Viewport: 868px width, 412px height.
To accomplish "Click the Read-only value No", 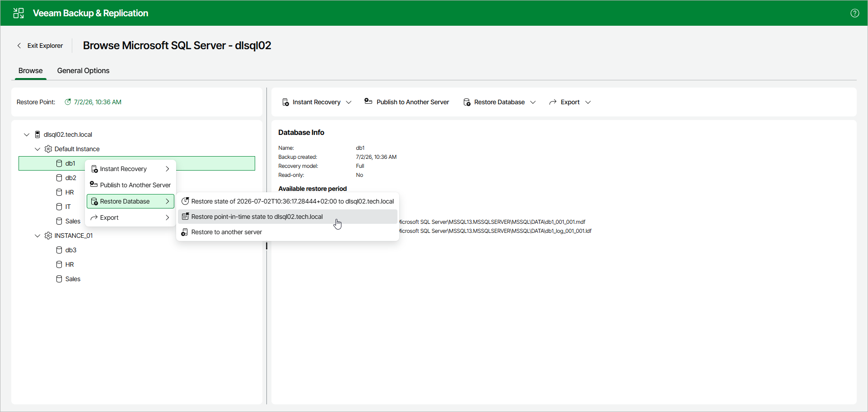I will [359, 175].
